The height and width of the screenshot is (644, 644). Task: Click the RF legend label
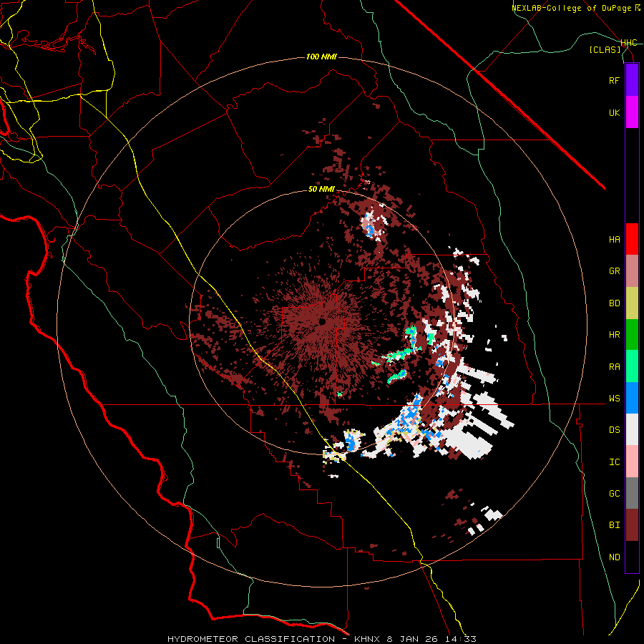pyautogui.click(x=614, y=80)
